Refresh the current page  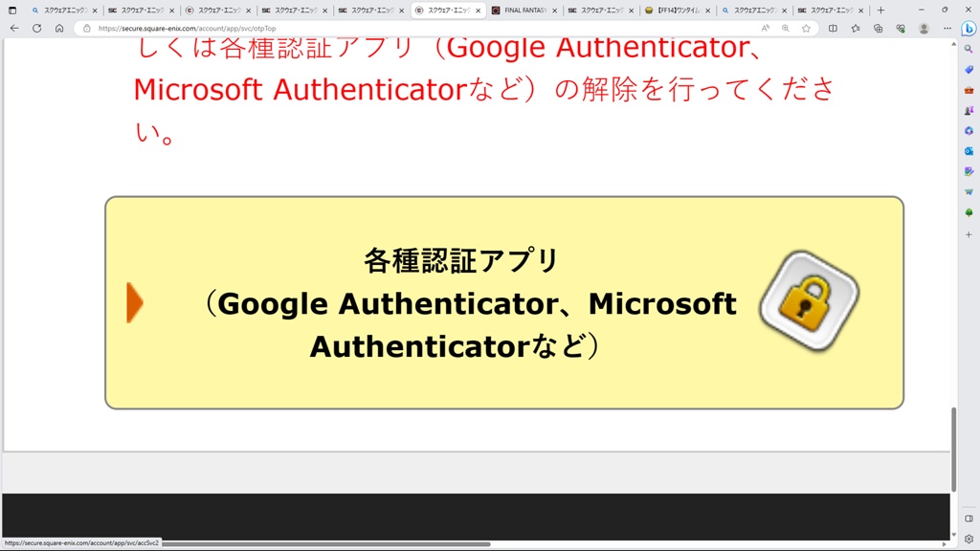click(36, 29)
